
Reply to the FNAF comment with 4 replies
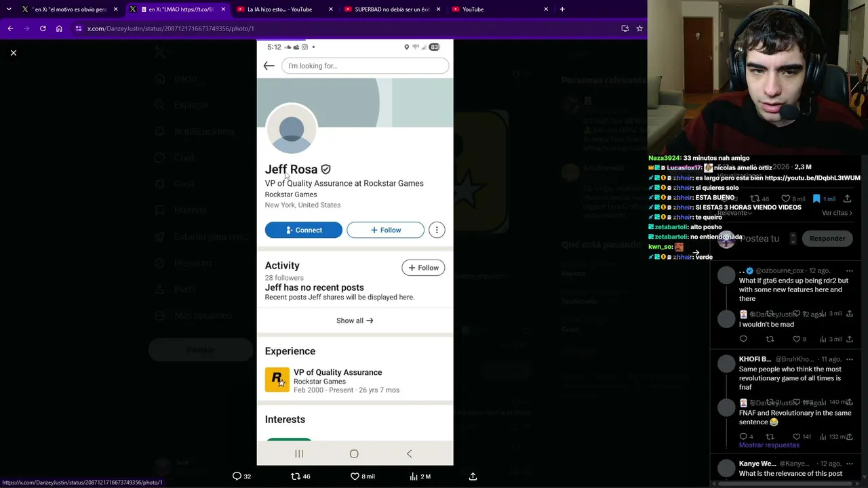click(746, 436)
